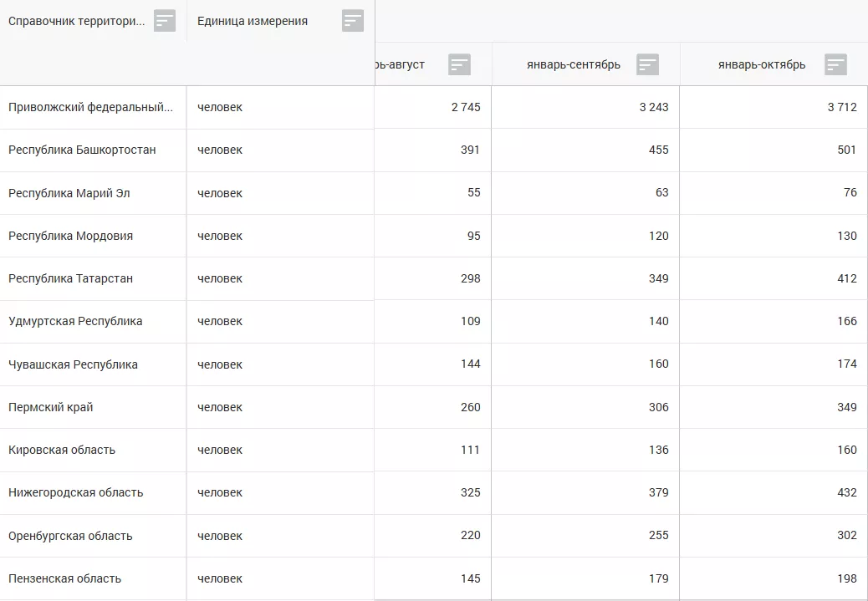
Task: Select человек cell in Оренбургская область row
Action: pyautogui.click(x=220, y=536)
